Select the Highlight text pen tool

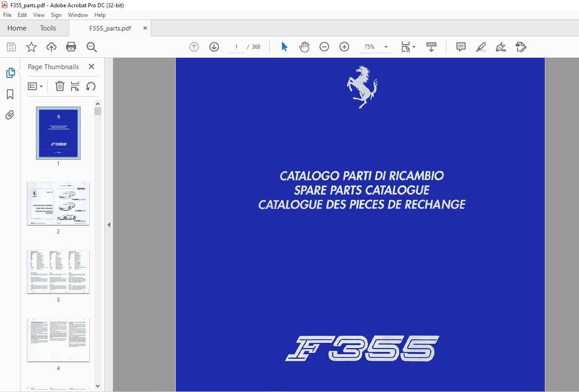click(x=481, y=47)
